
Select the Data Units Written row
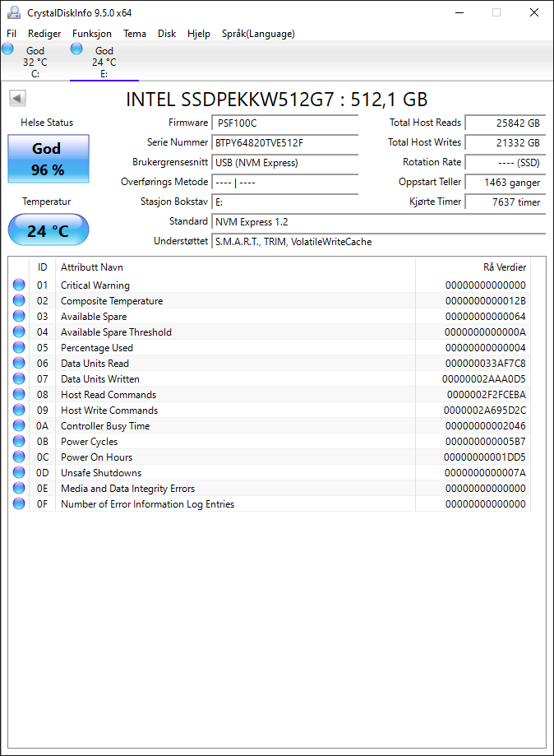[x=270, y=378]
